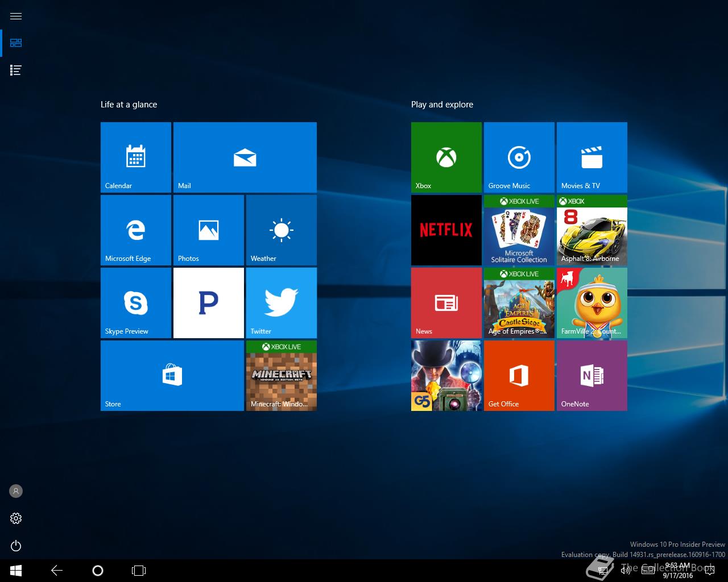Tap the taskbar Back arrow
This screenshot has width=728, height=582.
[57, 571]
